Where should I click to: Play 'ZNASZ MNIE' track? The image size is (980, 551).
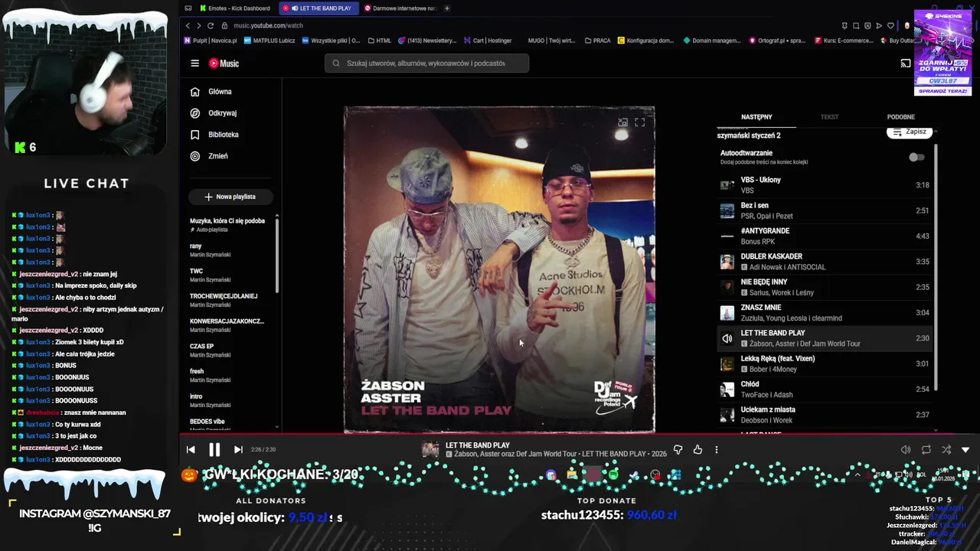click(825, 312)
